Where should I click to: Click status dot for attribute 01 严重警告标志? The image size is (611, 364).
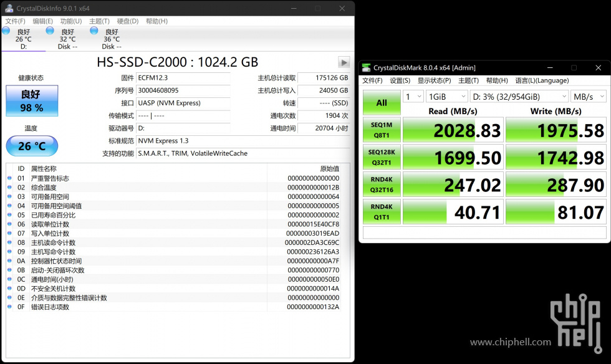click(x=10, y=178)
